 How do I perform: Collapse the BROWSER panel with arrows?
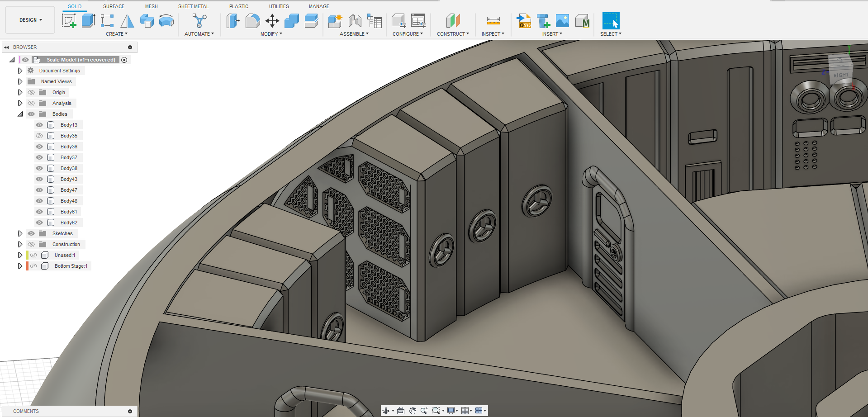[6, 47]
